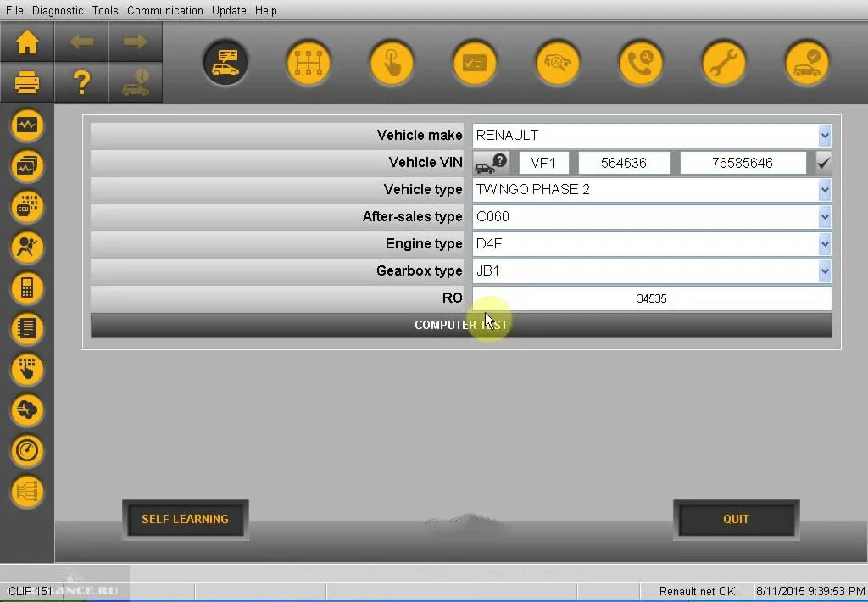The width and height of the screenshot is (868, 602).
Task: Open the Vehicle make dropdown
Action: click(824, 136)
